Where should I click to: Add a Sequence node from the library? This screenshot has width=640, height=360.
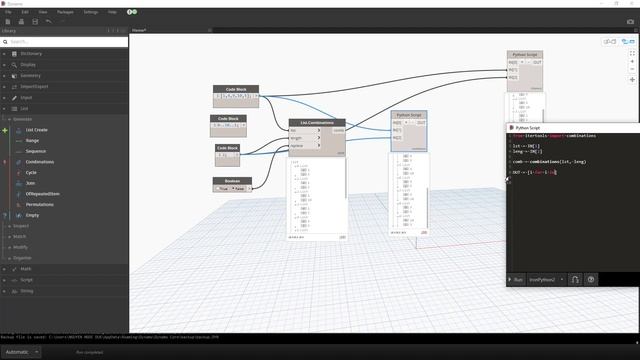36,151
